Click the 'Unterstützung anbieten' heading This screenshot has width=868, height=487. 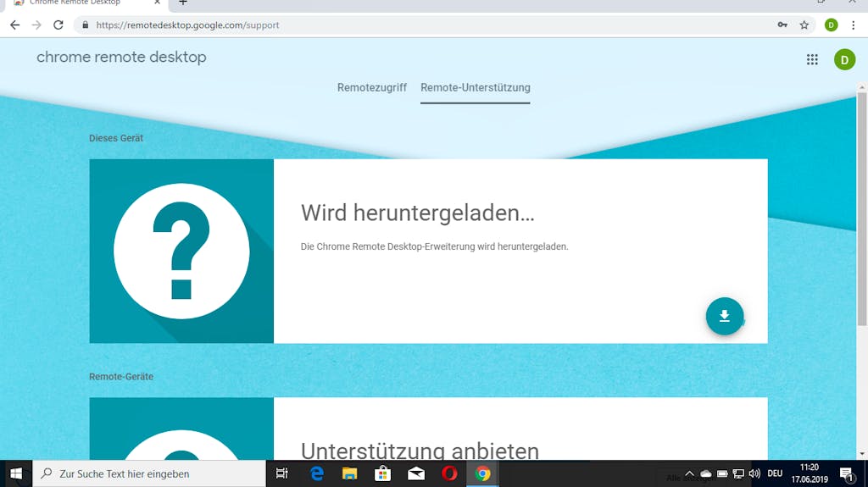(x=420, y=451)
